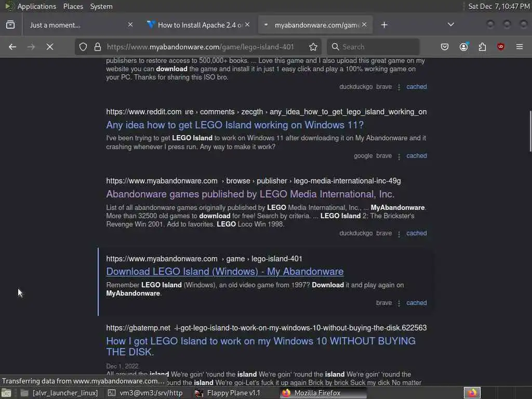Open more options for the top result
This screenshot has height=399, width=532.
point(399,87)
